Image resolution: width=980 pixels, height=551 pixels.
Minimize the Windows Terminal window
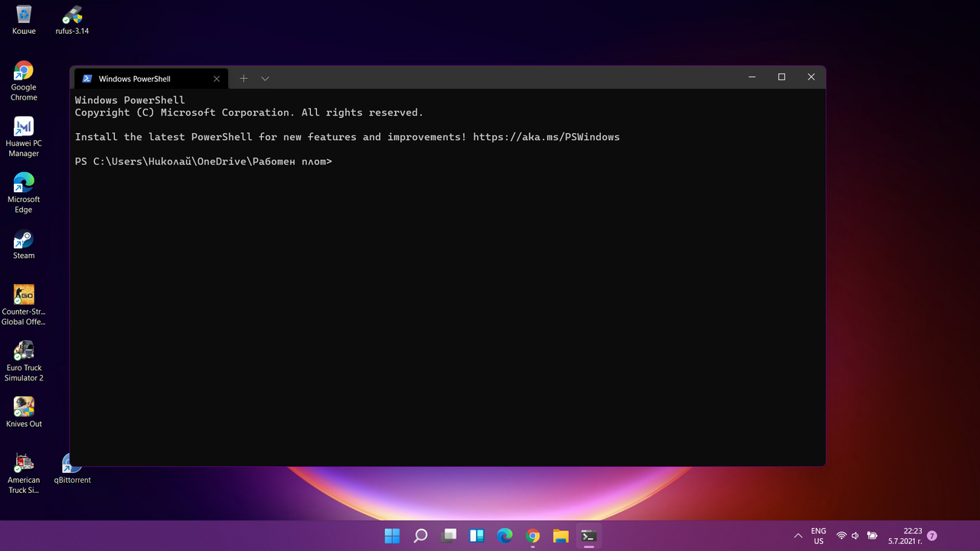point(752,77)
